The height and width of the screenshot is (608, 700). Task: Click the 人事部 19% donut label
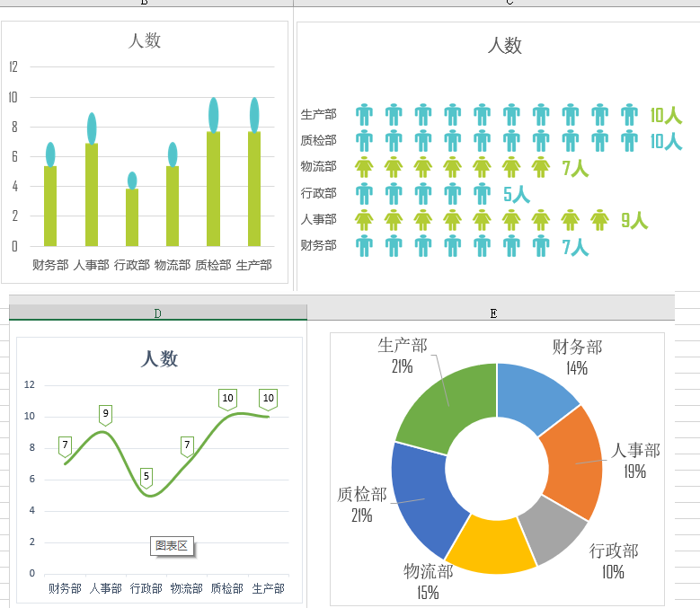point(635,461)
